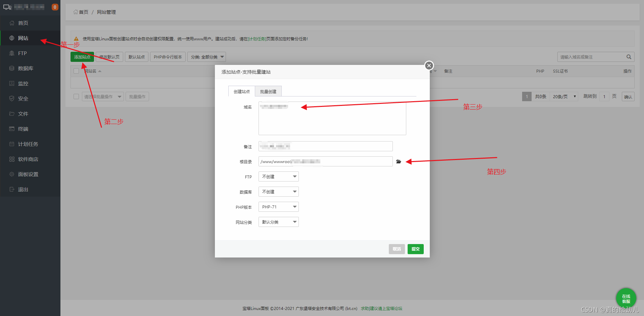Click the orange notification badge in header
The width and height of the screenshot is (644, 316).
click(x=55, y=7)
